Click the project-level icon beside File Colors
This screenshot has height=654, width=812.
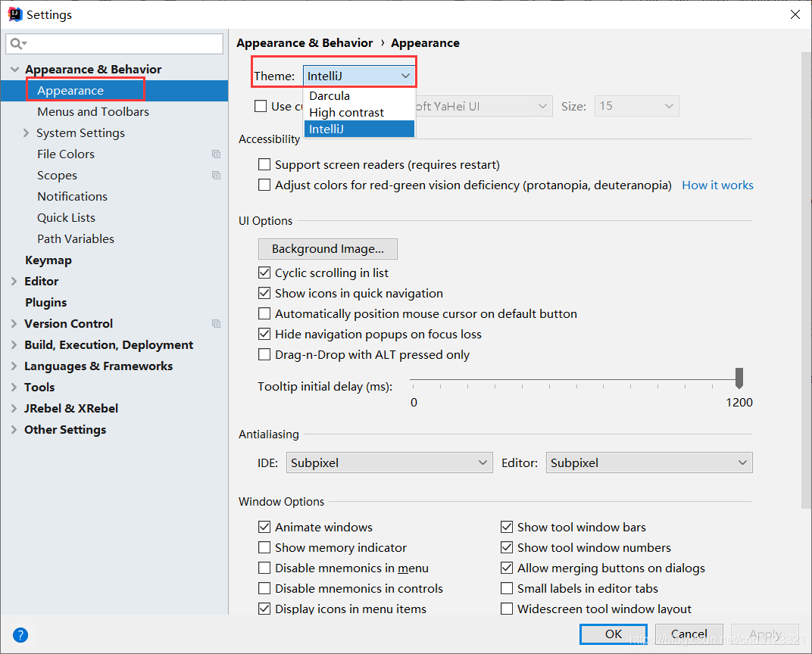(217, 154)
